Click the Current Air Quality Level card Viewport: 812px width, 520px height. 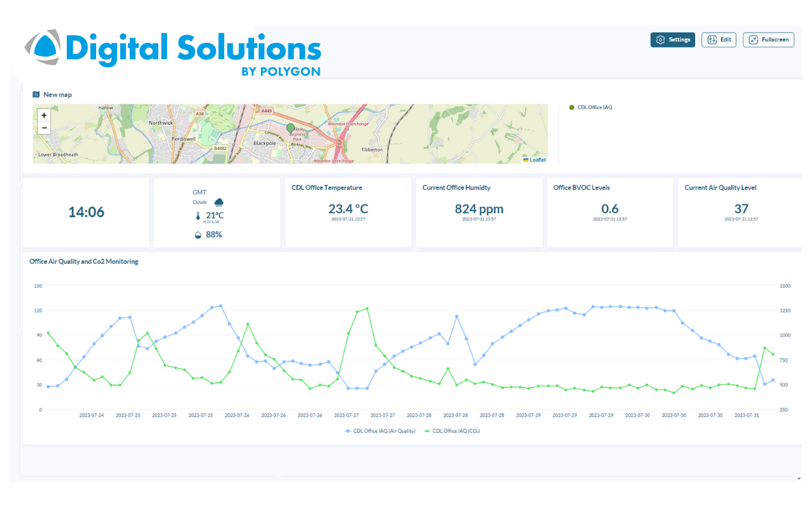pyautogui.click(x=741, y=213)
